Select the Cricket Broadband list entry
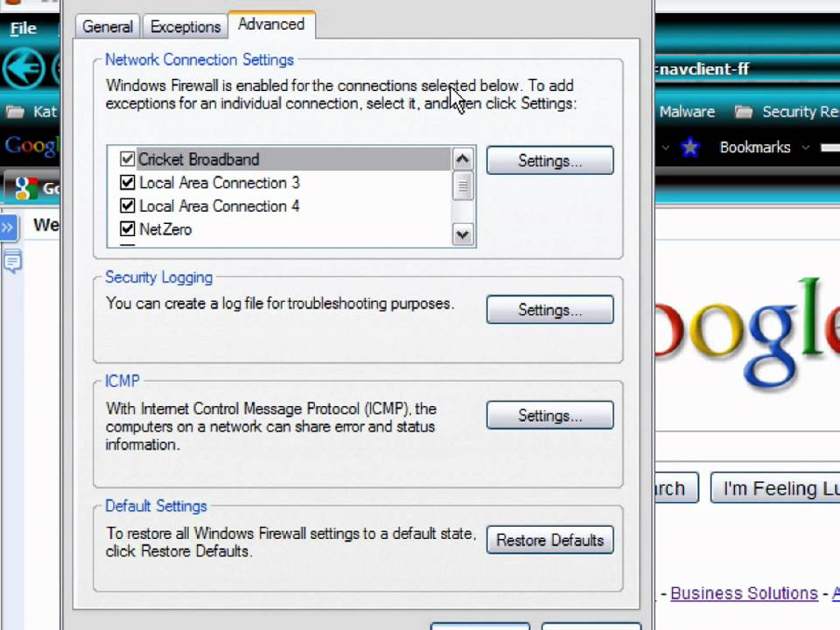The height and width of the screenshot is (630, 840). (294, 159)
